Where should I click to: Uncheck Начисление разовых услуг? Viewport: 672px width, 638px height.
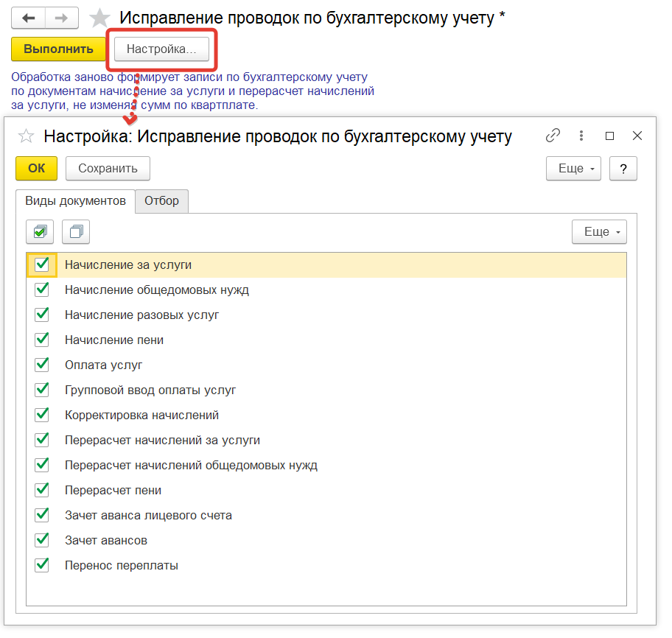point(42,315)
